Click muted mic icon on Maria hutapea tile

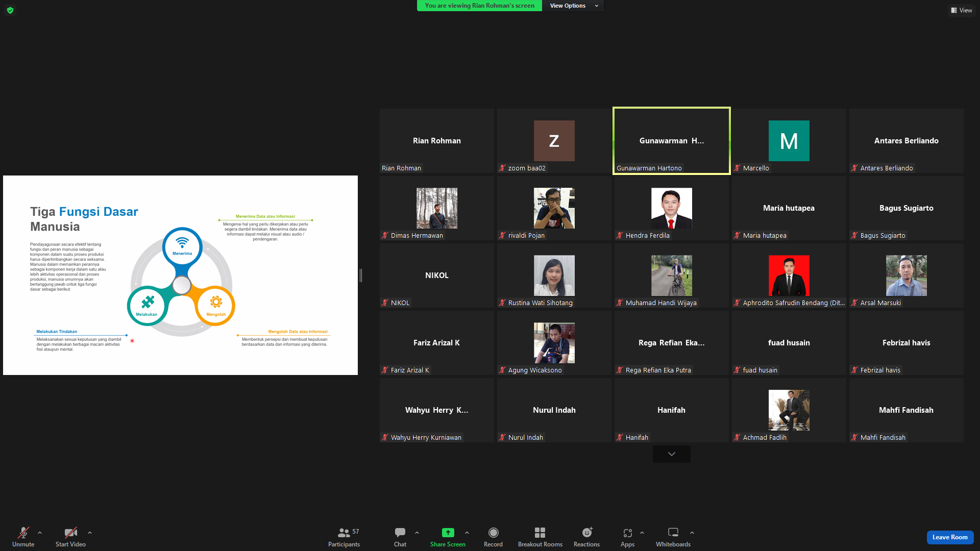pos(737,235)
